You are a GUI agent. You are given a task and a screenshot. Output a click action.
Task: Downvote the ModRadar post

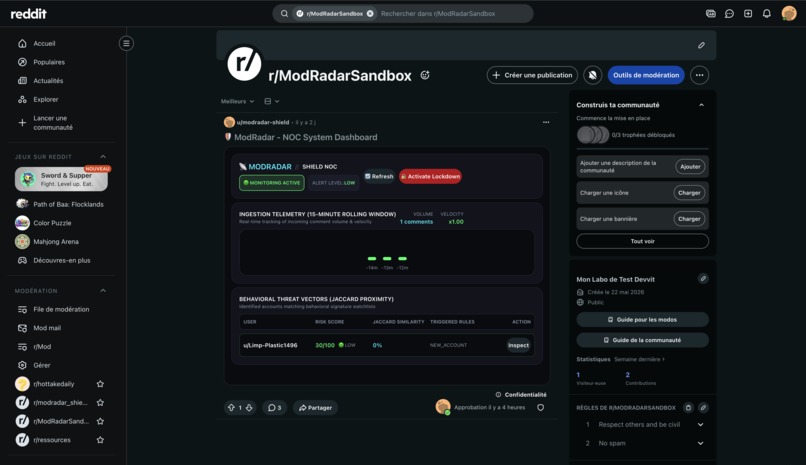pos(249,407)
